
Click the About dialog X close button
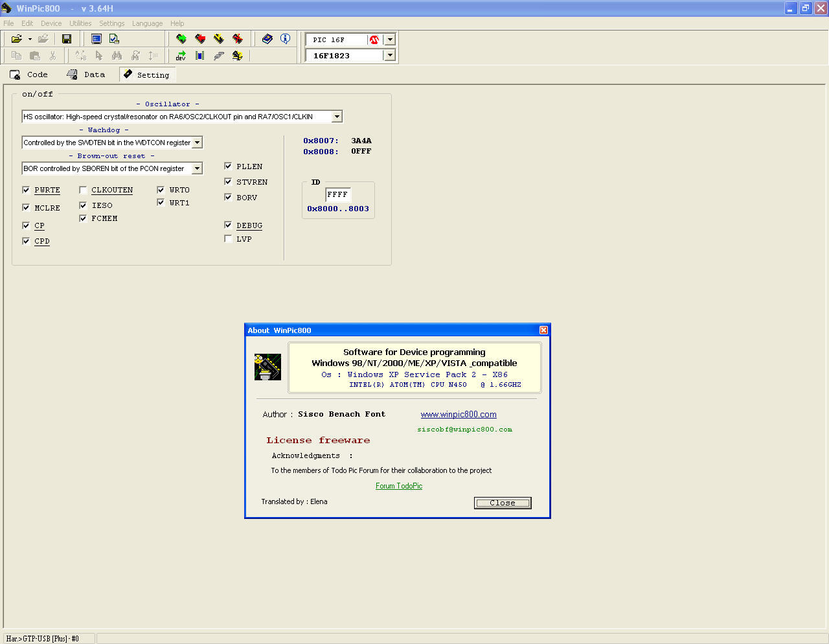click(543, 330)
